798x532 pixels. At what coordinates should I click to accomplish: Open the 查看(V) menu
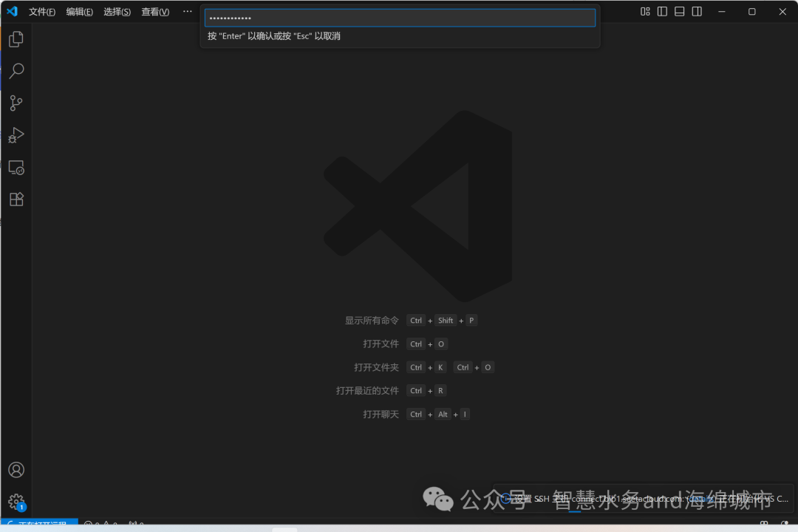pos(155,12)
